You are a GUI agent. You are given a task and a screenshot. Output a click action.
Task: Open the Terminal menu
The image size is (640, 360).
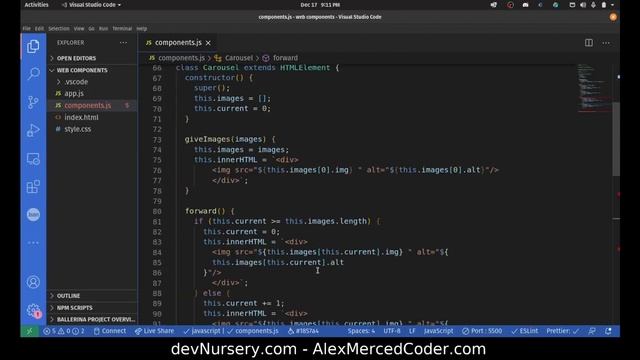coord(122,29)
